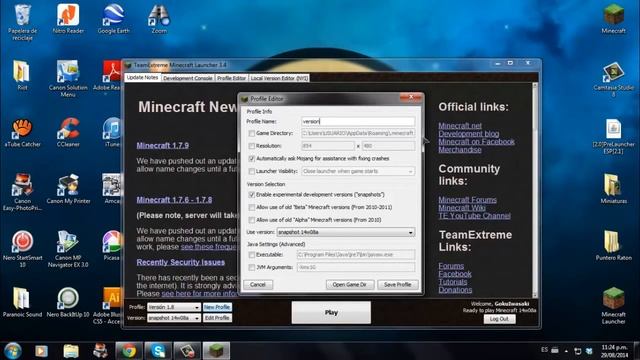Enable the Game Directory checkbox
Screen dimensions: 640x360
(x=252, y=133)
